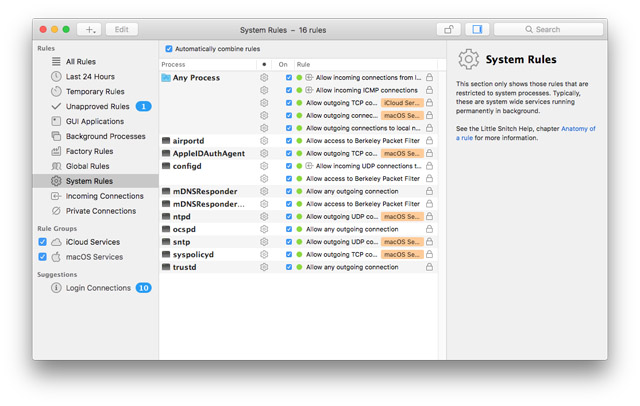This screenshot has height=406, width=640.
Task: Click the lock icon on trustd rule
Action: (429, 267)
